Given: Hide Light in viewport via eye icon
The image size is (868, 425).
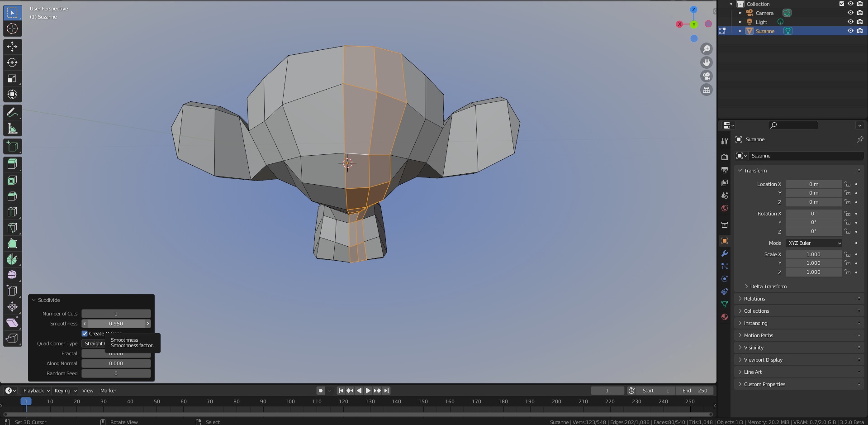Looking at the screenshot, I should (x=850, y=22).
